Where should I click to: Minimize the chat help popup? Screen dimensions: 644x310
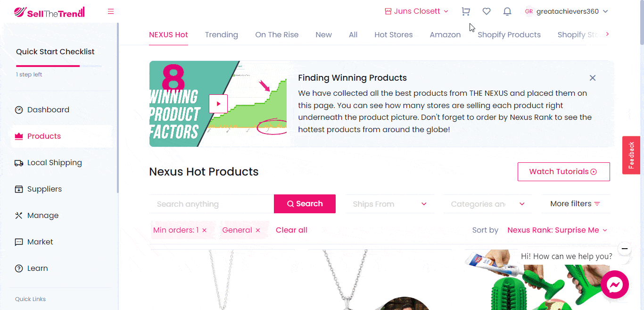pyautogui.click(x=624, y=248)
